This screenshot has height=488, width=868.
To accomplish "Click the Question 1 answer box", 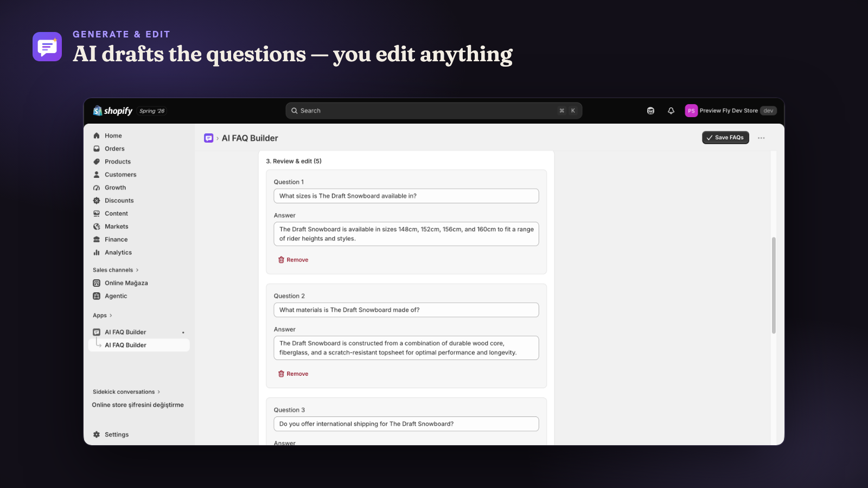I will (406, 234).
